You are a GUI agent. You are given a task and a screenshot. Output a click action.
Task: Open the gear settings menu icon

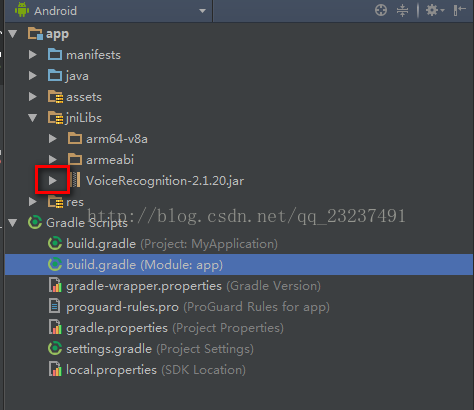coord(435,10)
